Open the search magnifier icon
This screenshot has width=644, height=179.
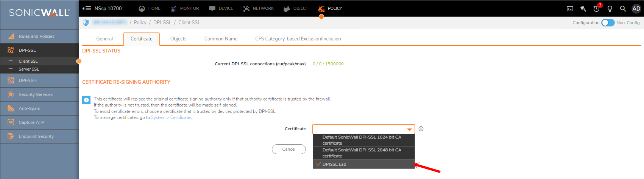pyautogui.click(x=623, y=9)
